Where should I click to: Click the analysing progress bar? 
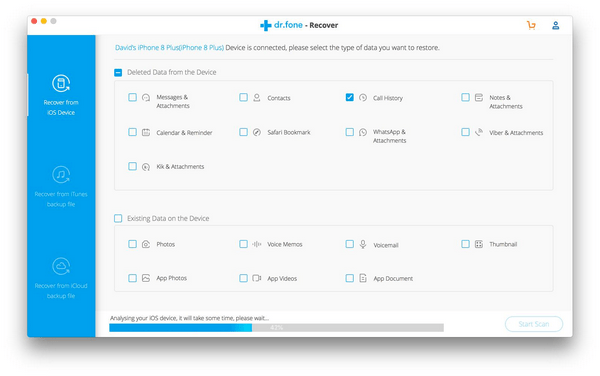point(276,327)
